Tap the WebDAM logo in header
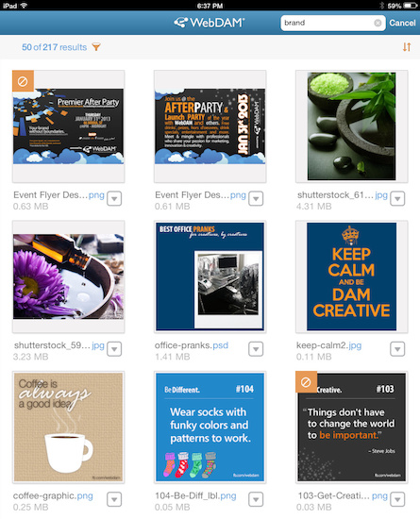The image size is (420, 519). [x=210, y=23]
